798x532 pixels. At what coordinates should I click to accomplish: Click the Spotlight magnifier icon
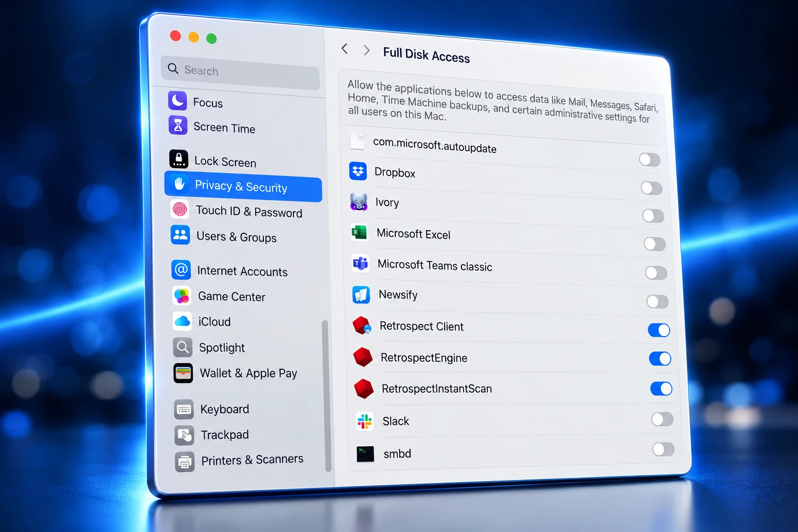pos(182,347)
